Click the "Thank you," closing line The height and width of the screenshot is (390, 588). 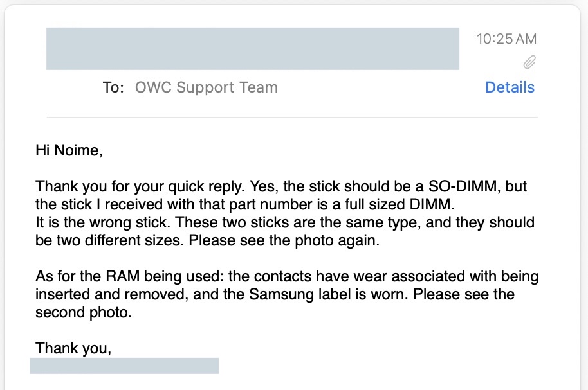click(x=74, y=348)
